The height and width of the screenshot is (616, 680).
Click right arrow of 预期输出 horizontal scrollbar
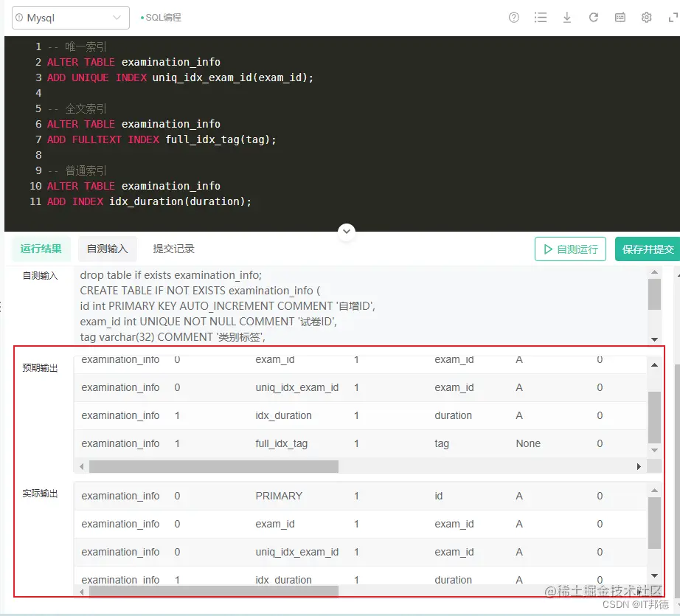pos(639,467)
